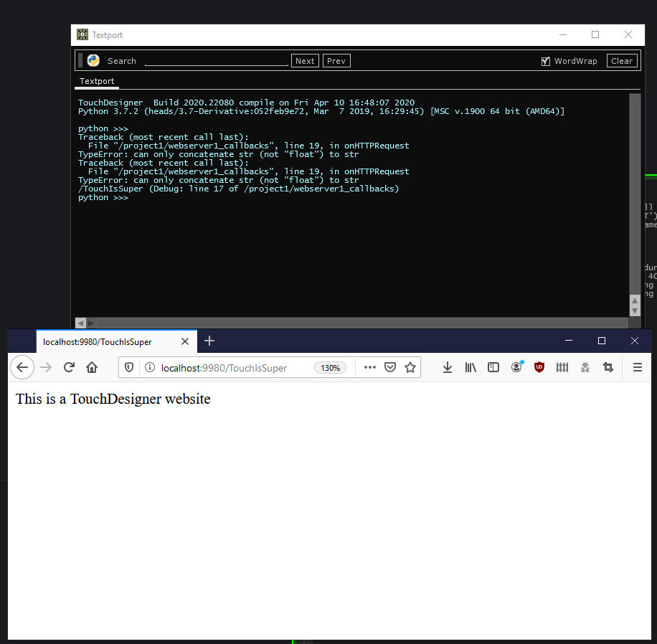Image resolution: width=657 pixels, height=644 pixels.
Task: Select the Textport tab
Action: pyautogui.click(x=97, y=81)
